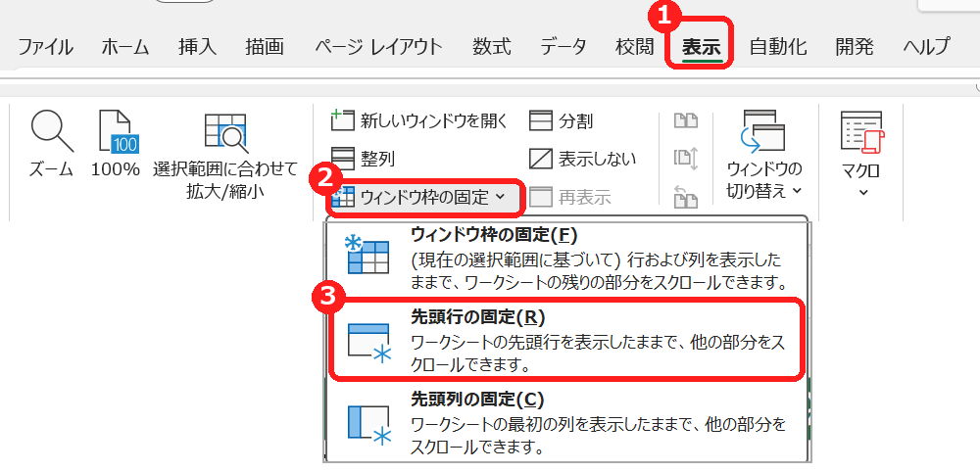Toggle the synchronous scrolling icon

[x=686, y=160]
